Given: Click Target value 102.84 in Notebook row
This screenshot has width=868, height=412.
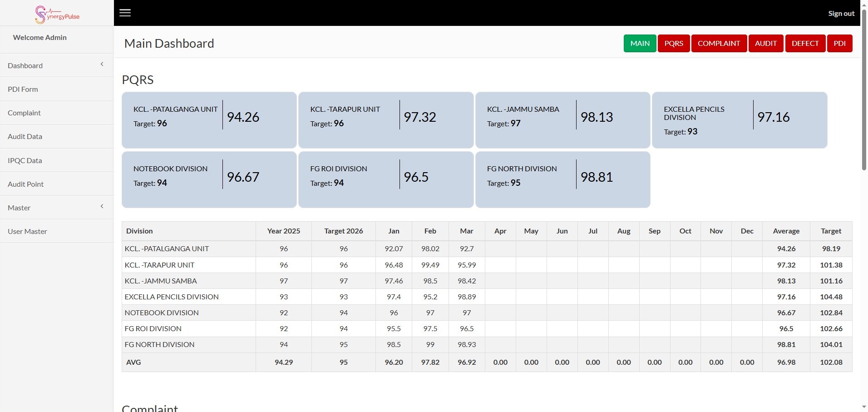Looking at the screenshot, I should pyautogui.click(x=831, y=313).
